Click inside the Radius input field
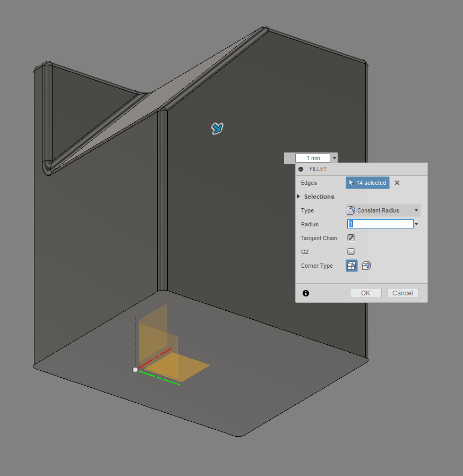463x476 pixels. [380, 224]
